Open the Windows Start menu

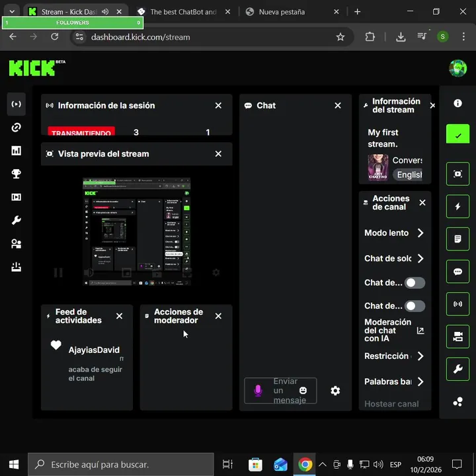point(14,464)
